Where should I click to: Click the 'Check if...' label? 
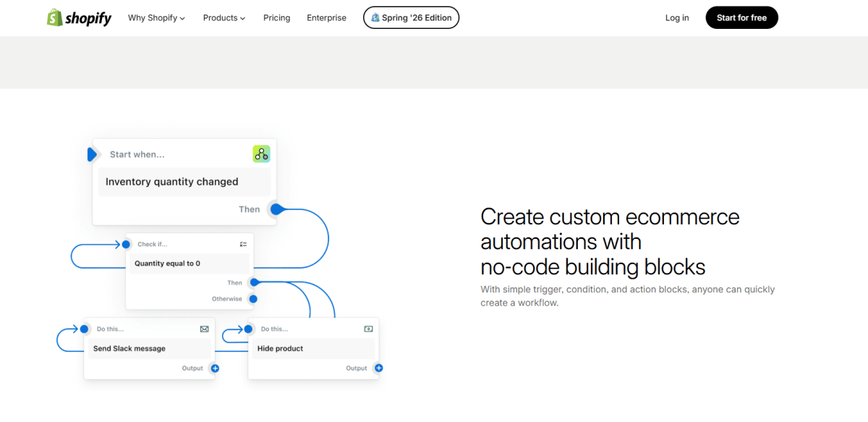[153, 245]
